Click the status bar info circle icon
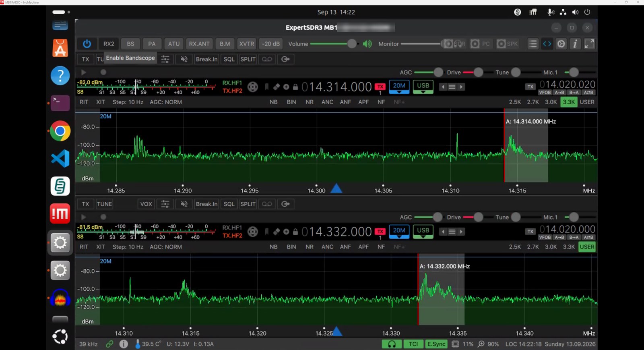Image resolution: width=644 pixels, height=350 pixels. point(124,344)
